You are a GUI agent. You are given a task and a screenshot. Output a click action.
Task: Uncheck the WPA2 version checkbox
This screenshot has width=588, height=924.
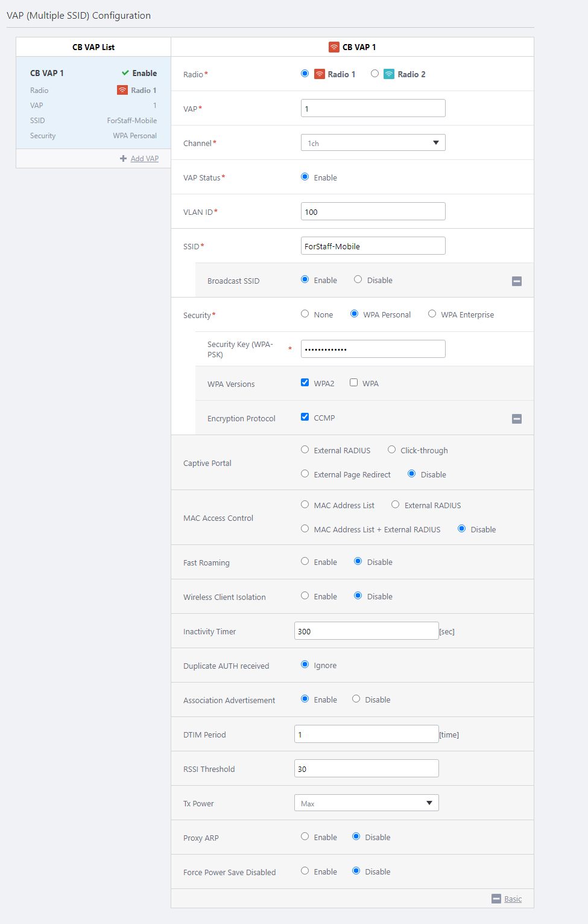pos(305,383)
